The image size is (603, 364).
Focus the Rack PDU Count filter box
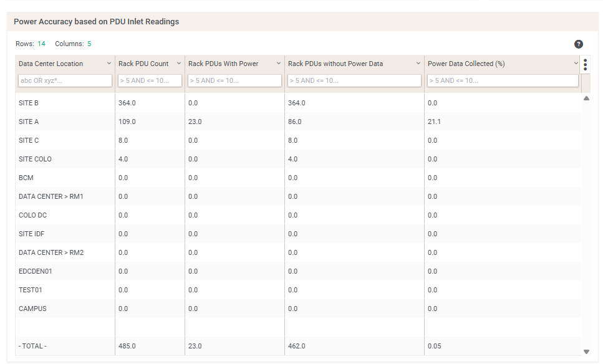point(150,80)
